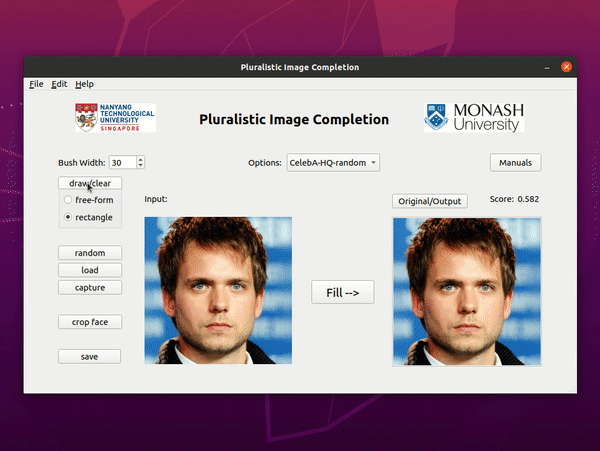This screenshot has height=451, width=600.
Task: Select the free-form radio button
Action: 68,200
